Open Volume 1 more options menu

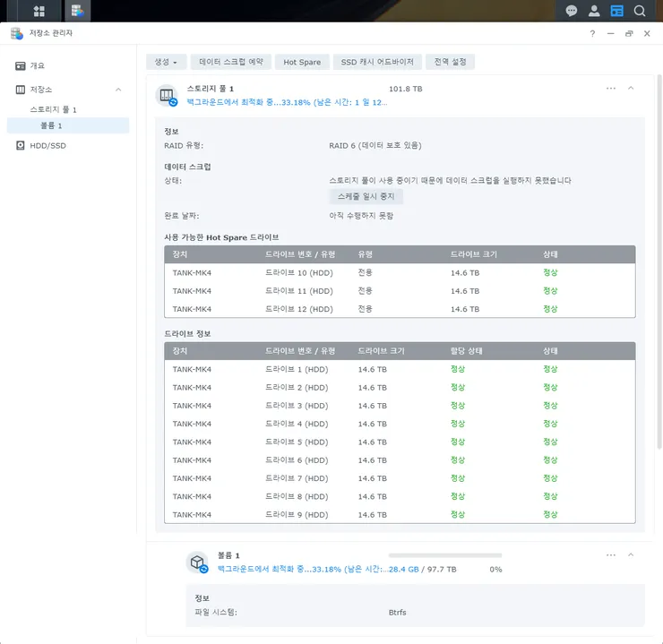pos(610,554)
